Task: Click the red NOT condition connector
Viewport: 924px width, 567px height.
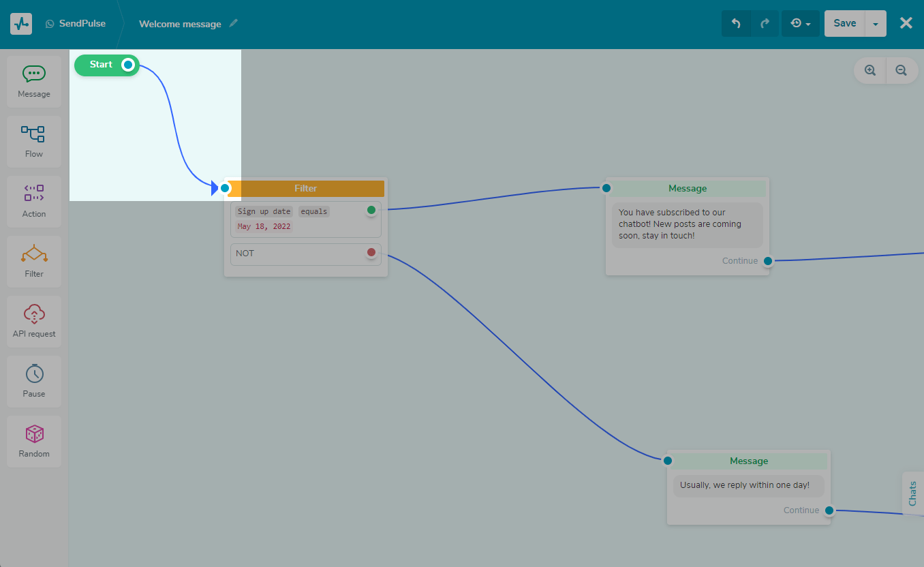Action: 371,253
